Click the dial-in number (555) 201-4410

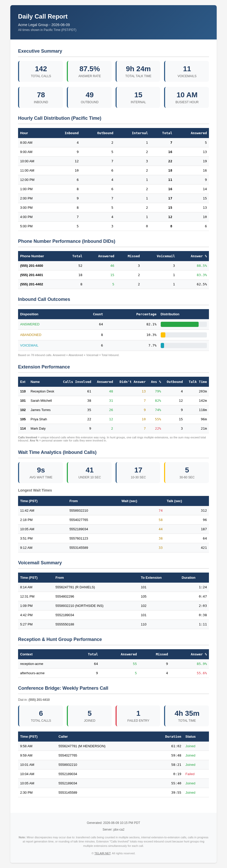(x=39, y=700)
